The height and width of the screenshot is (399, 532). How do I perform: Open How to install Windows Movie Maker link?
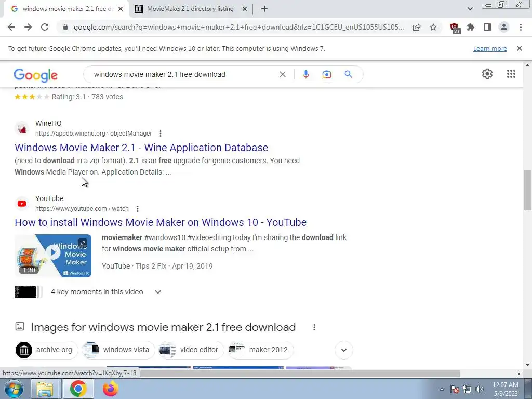tap(161, 222)
